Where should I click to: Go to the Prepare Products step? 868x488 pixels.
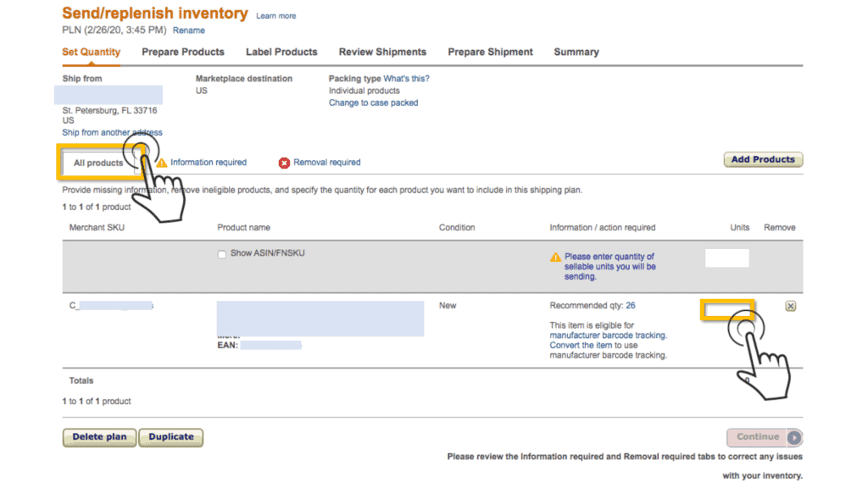point(183,52)
